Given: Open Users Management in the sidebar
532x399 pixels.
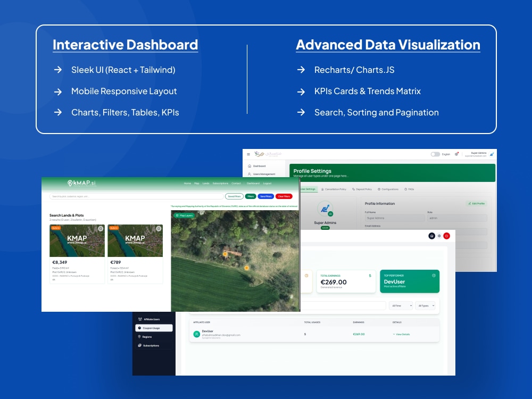Looking at the screenshot, I should coord(261,174).
